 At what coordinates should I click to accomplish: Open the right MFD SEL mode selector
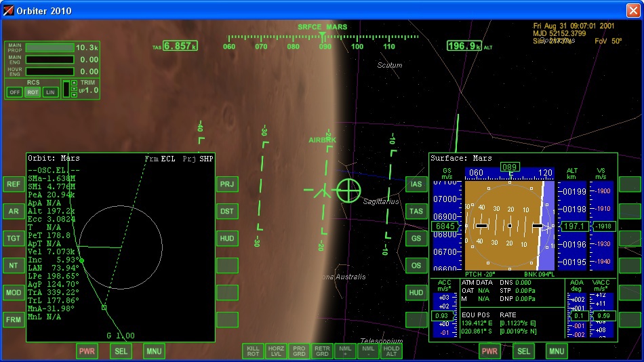523,351
